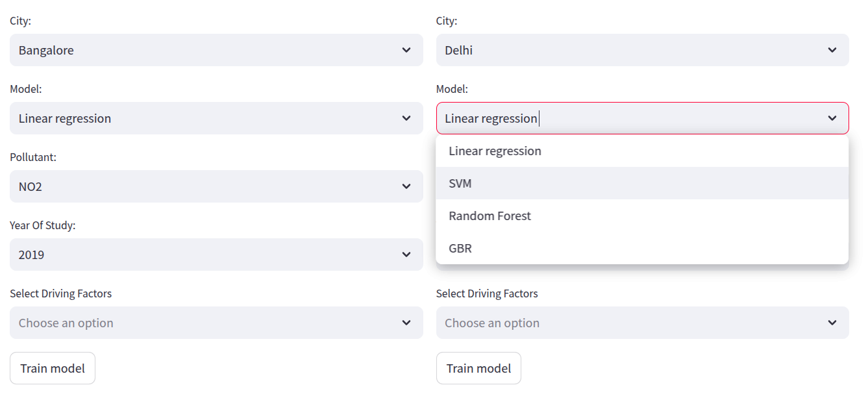Click chevron of the Bangalore form's Model dropdown

(406, 118)
